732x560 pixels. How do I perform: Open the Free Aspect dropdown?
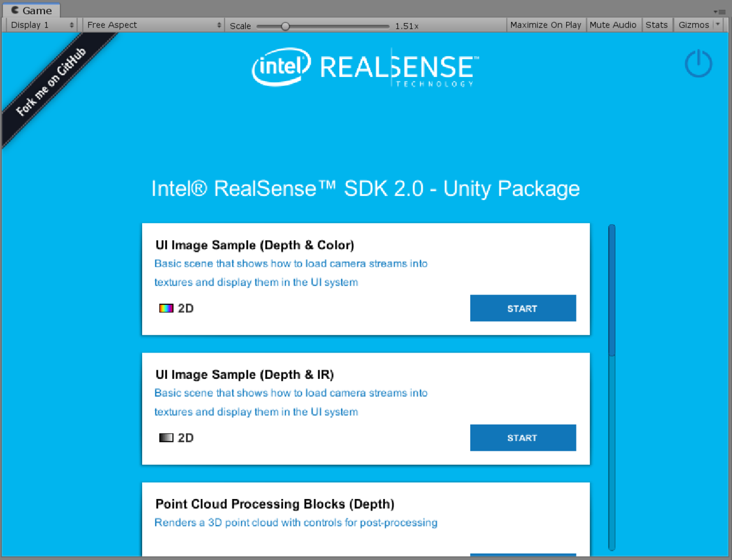click(154, 25)
